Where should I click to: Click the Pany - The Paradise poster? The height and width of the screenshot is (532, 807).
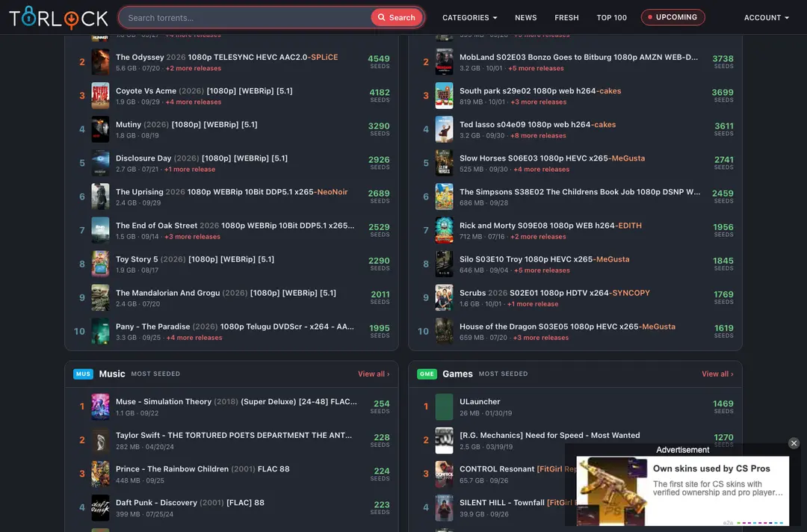coord(100,331)
